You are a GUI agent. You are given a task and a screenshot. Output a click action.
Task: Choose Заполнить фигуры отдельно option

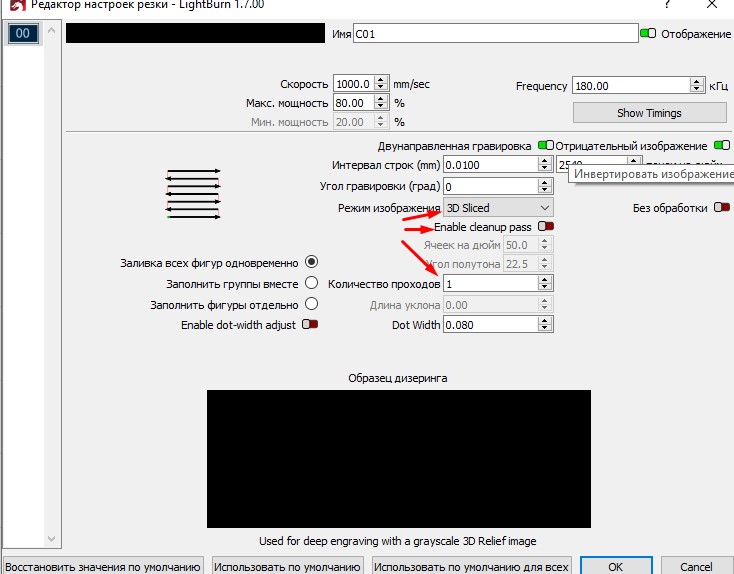(311, 304)
